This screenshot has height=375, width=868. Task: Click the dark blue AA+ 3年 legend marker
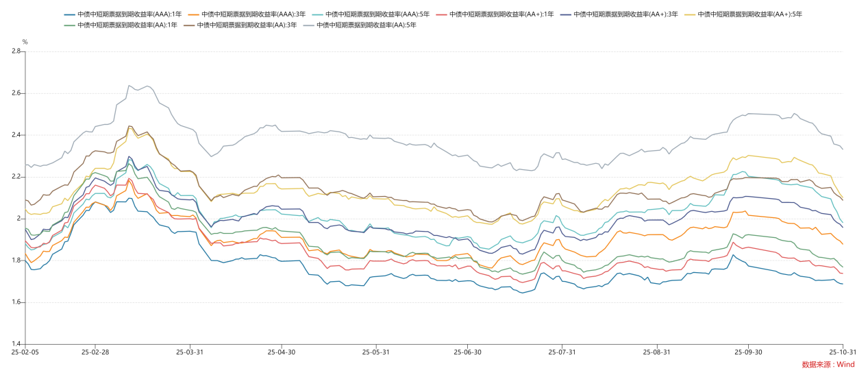coord(567,14)
